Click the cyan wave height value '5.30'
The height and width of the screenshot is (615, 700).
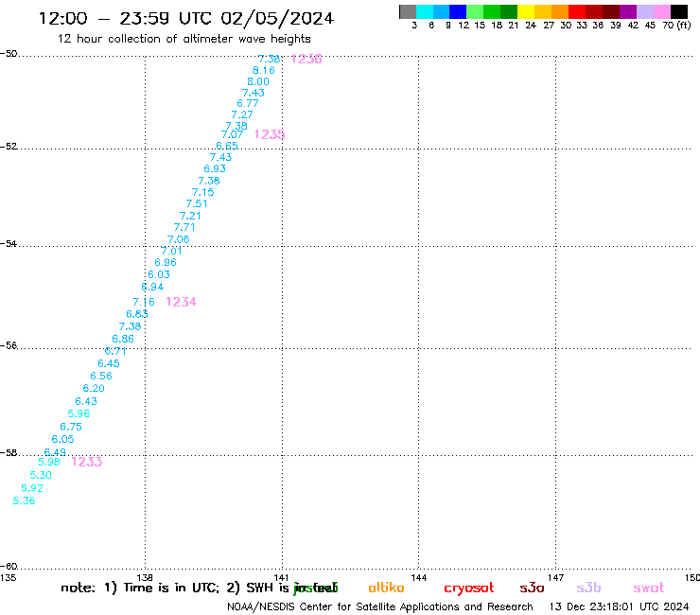(x=41, y=475)
